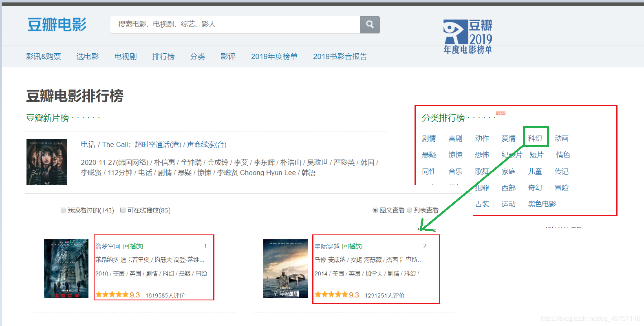Select the 悬疑 genre link
The image size is (644, 326).
429,155
